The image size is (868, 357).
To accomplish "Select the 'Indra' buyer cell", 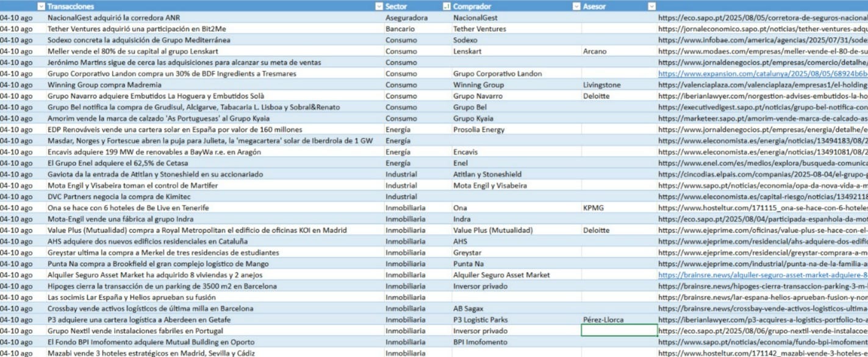I will (x=516, y=219).
